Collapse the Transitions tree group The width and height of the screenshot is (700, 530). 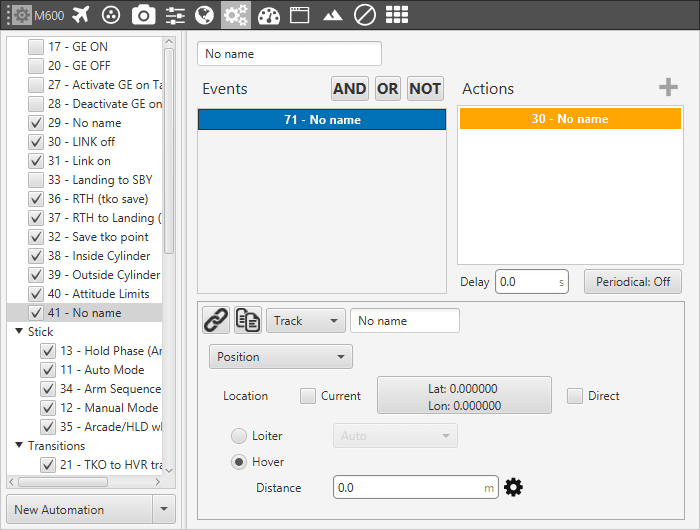point(19,445)
